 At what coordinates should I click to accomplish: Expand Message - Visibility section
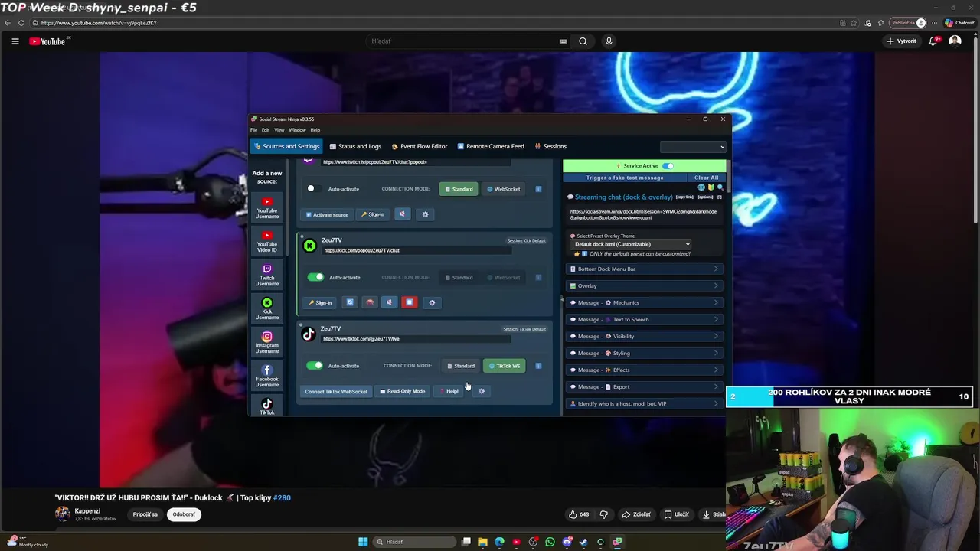[644, 337]
